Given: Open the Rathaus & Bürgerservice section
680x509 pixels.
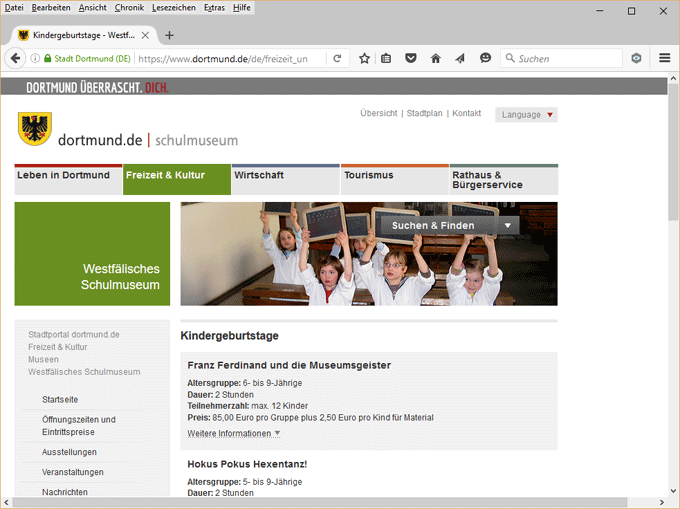Looking at the screenshot, I should [x=504, y=179].
